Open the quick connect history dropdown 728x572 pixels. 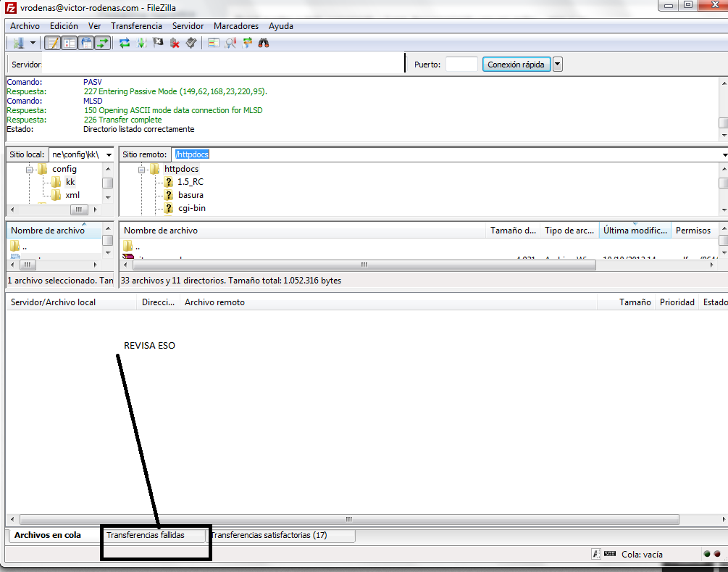click(x=557, y=65)
